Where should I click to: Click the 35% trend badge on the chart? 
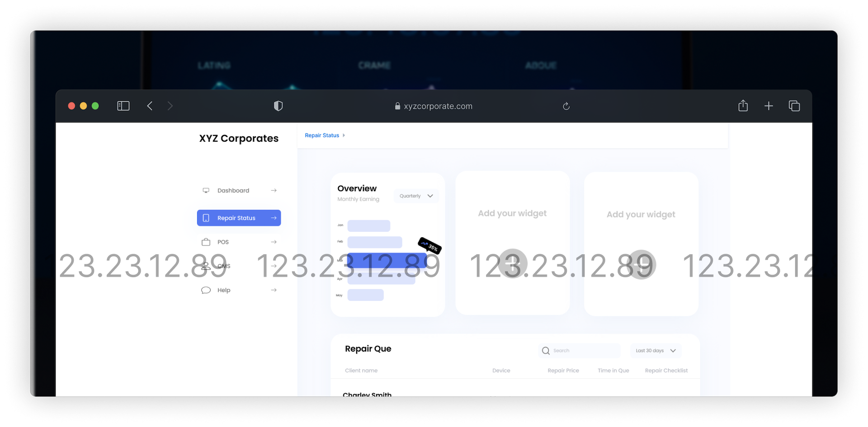(429, 246)
